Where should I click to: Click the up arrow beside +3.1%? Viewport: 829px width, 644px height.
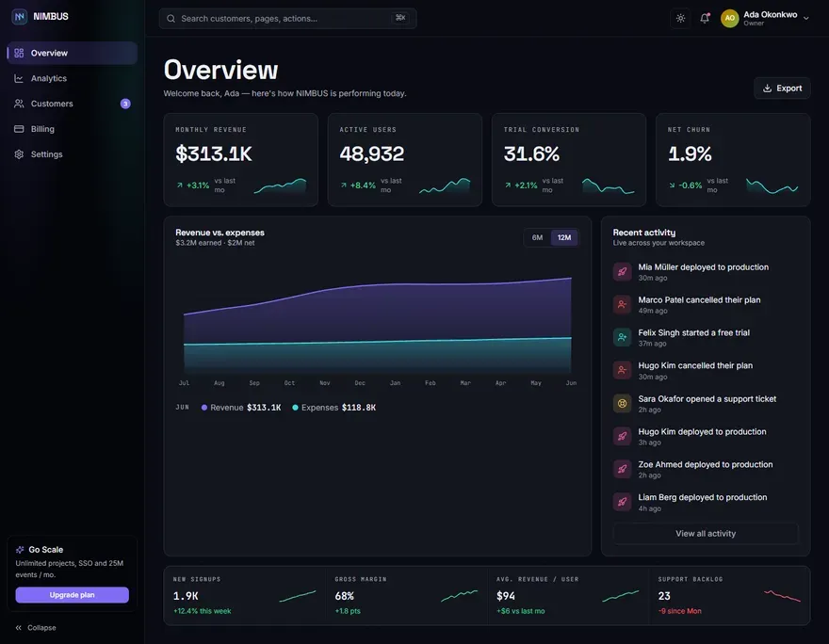click(180, 185)
